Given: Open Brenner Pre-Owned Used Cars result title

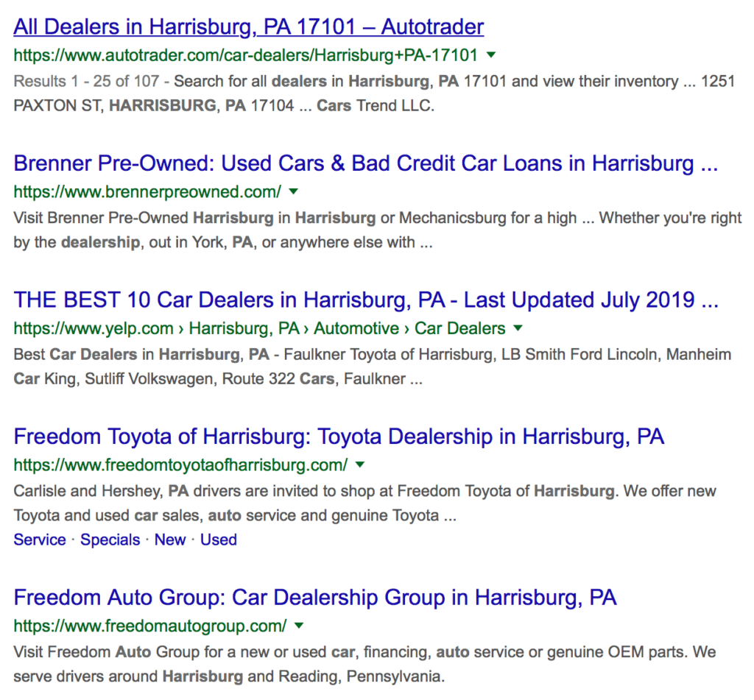Looking at the screenshot, I should (x=365, y=163).
